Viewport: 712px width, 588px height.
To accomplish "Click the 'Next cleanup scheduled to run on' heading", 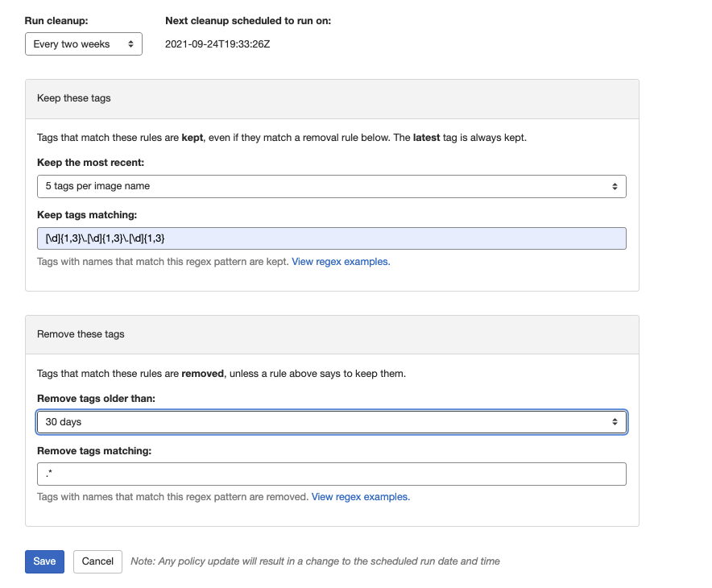I will [248, 21].
